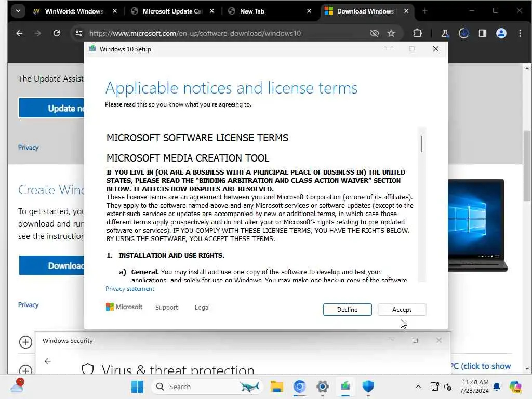Viewport: 532px width, 399px height.
Task: Go forward in browser history
Action: (38, 33)
